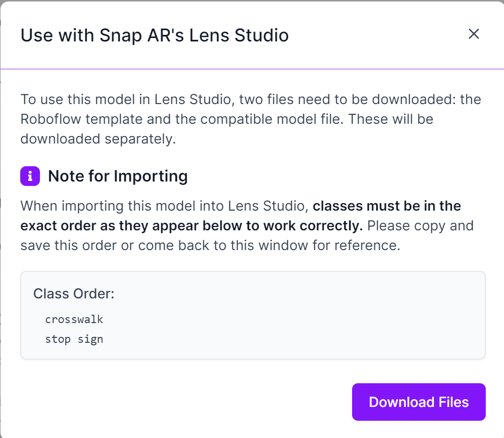Screen dimensions: 504x438
Task: Click the dialog title about Lens Studio
Action: [x=155, y=35]
